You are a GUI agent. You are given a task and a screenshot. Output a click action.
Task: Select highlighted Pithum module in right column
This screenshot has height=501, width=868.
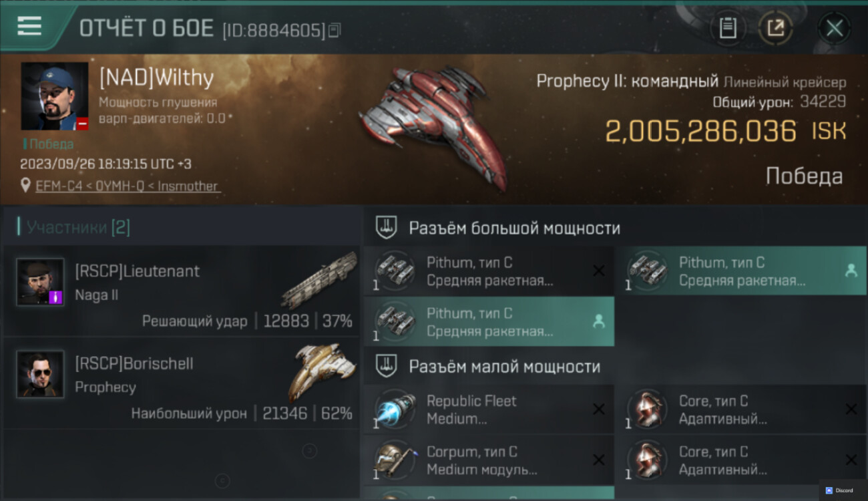[x=741, y=271]
